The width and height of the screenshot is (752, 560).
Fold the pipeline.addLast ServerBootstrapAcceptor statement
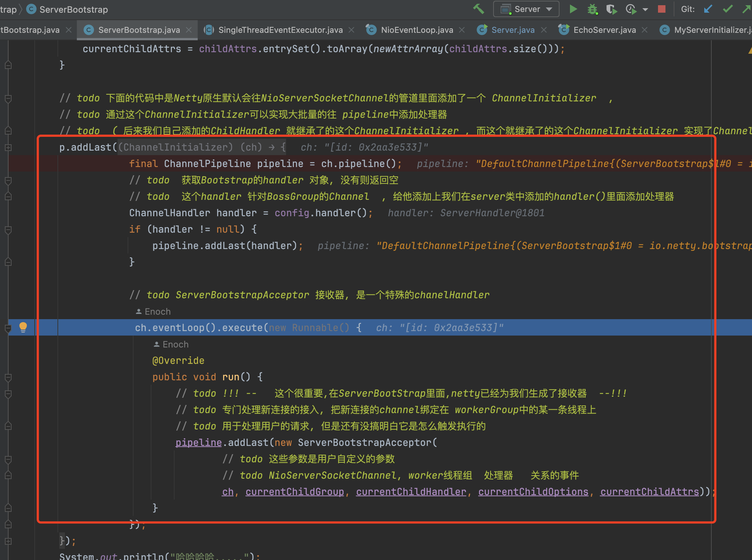click(8, 459)
